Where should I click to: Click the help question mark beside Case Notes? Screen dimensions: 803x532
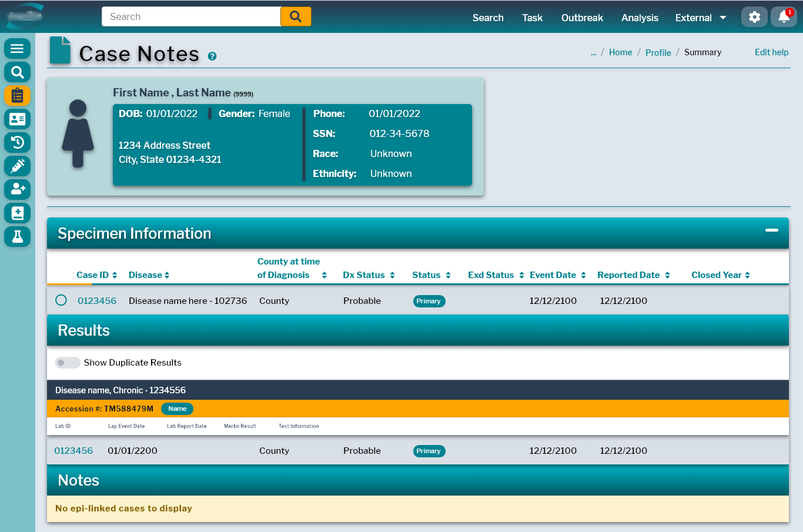click(x=212, y=56)
